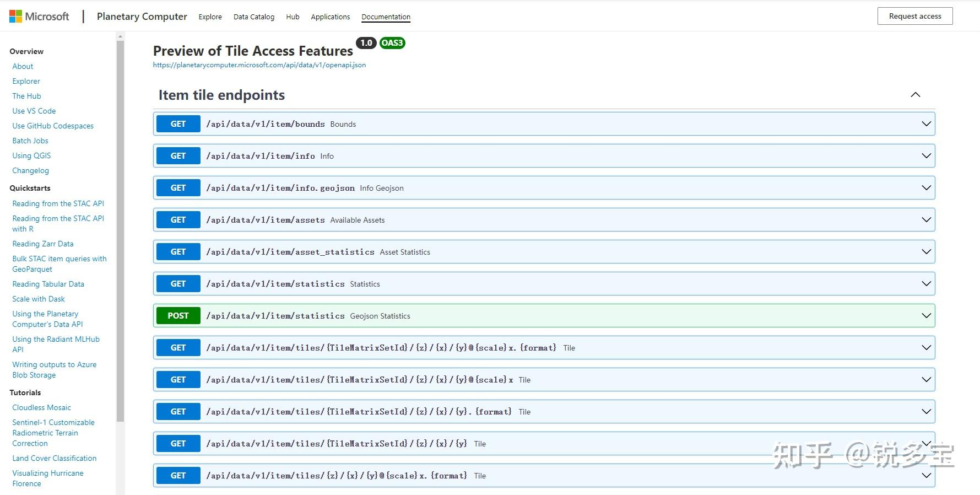Expand the item/info endpoint chevron

click(x=927, y=156)
